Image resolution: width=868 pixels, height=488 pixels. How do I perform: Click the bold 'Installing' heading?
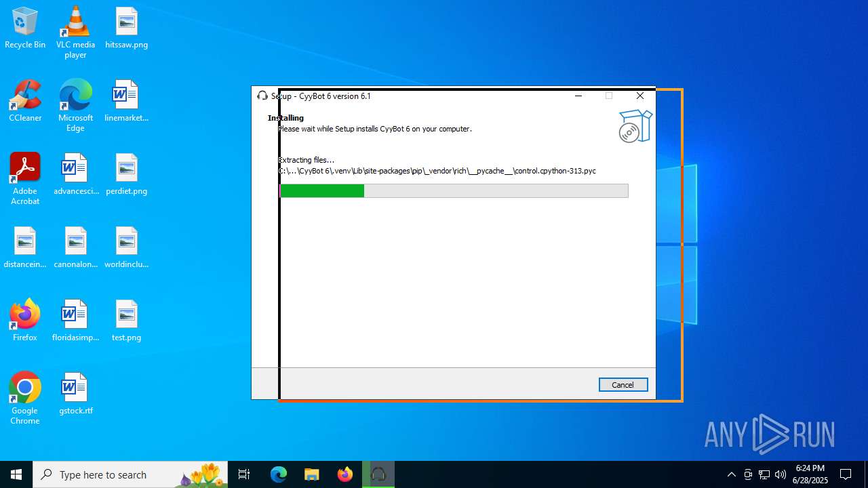pos(285,118)
